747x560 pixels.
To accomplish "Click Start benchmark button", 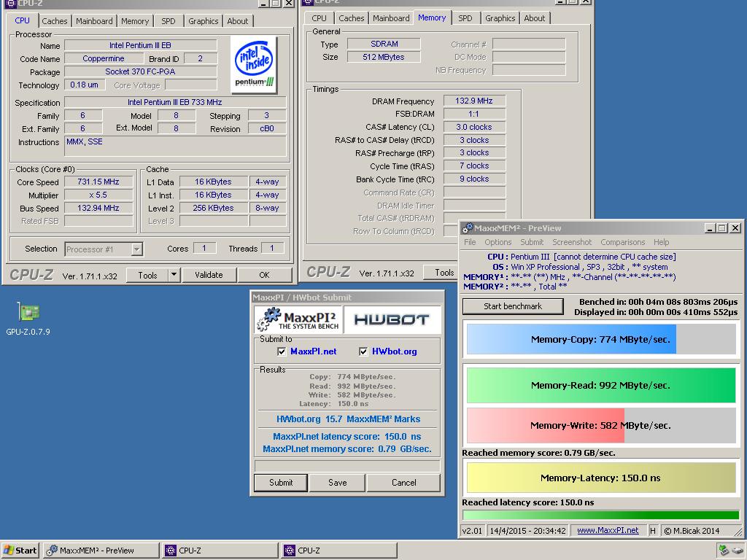I will (x=513, y=306).
